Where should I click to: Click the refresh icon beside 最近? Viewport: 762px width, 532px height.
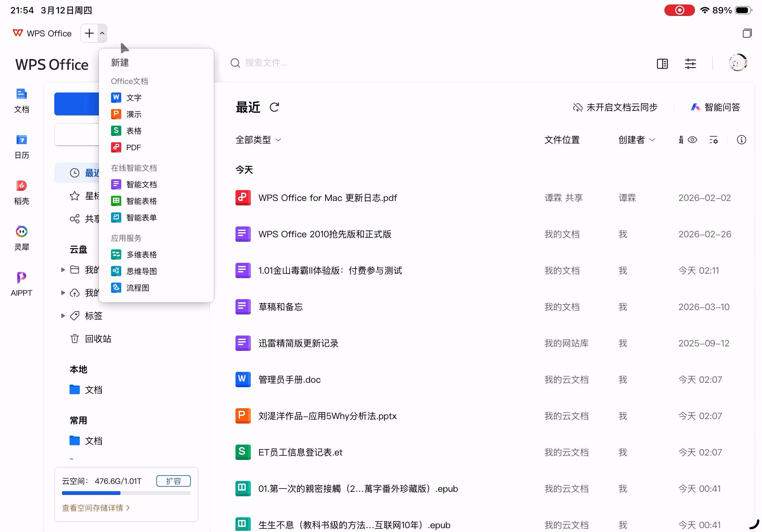[274, 107]
